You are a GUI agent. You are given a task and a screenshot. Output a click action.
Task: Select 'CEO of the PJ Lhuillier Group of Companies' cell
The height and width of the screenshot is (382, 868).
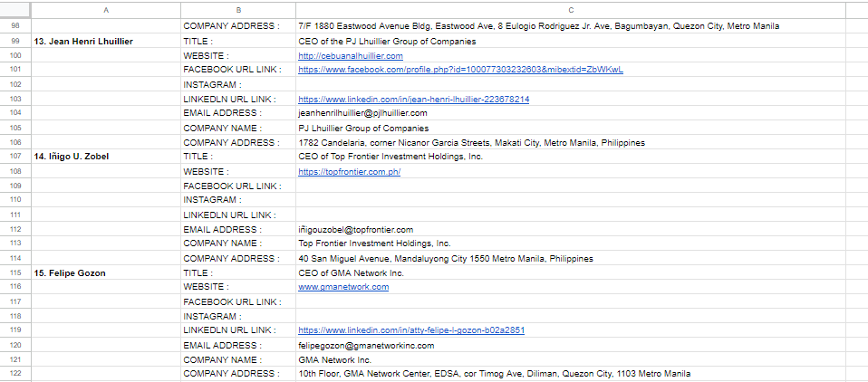pos(571,42)
